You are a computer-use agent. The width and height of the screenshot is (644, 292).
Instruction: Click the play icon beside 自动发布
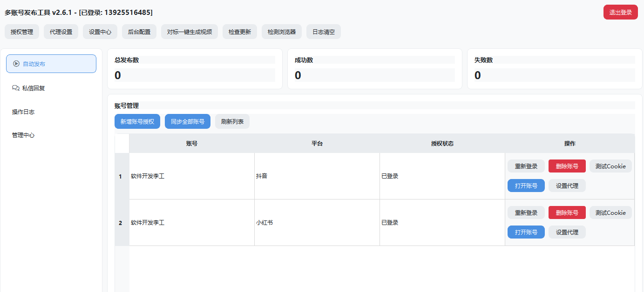point(16,64)
